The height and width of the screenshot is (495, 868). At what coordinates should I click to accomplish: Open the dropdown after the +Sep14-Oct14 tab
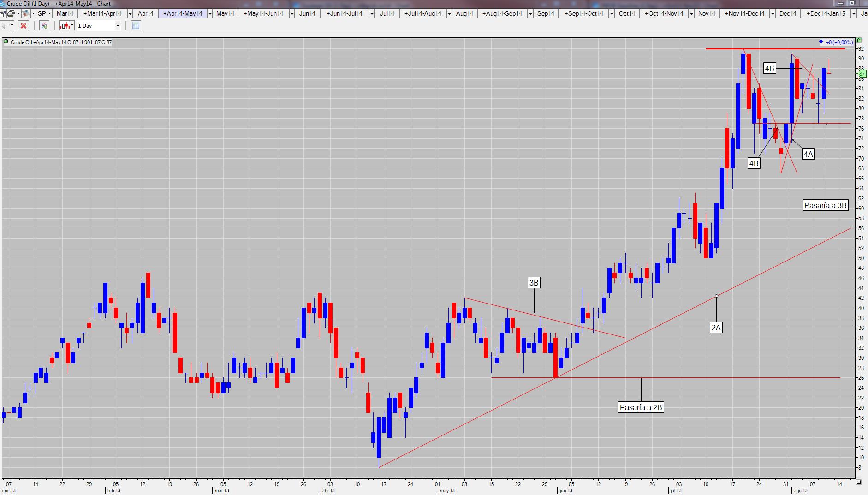pyautogui.click(x=612, y=13)
